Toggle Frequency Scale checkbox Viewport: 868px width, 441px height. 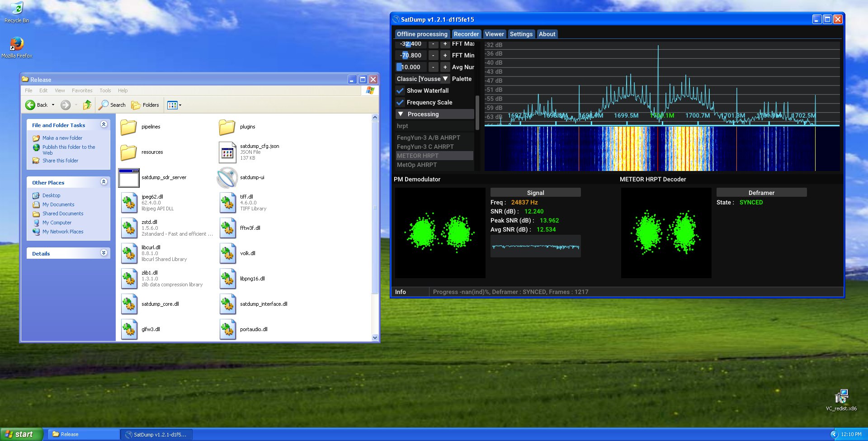pos(400,102)
